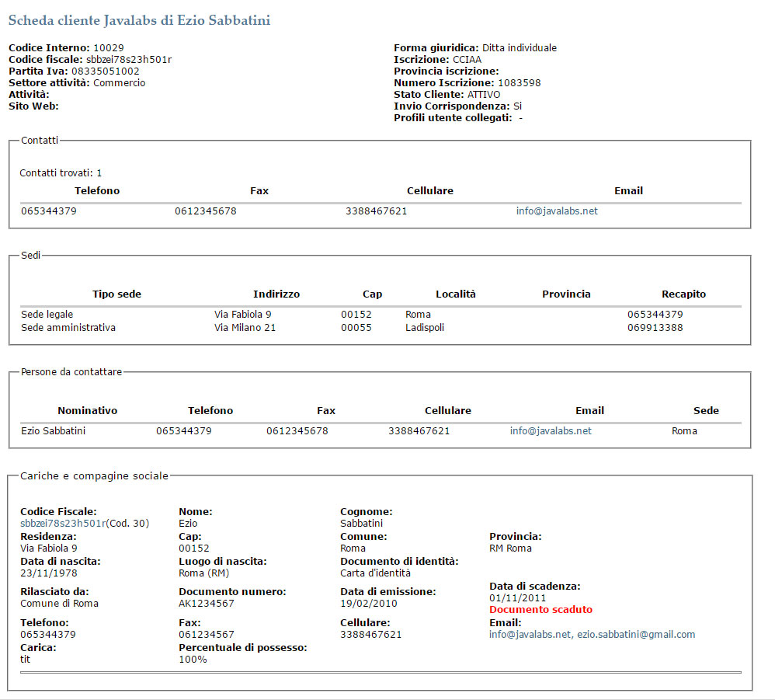Select address "Via Milano 21"

pos(245,328)
